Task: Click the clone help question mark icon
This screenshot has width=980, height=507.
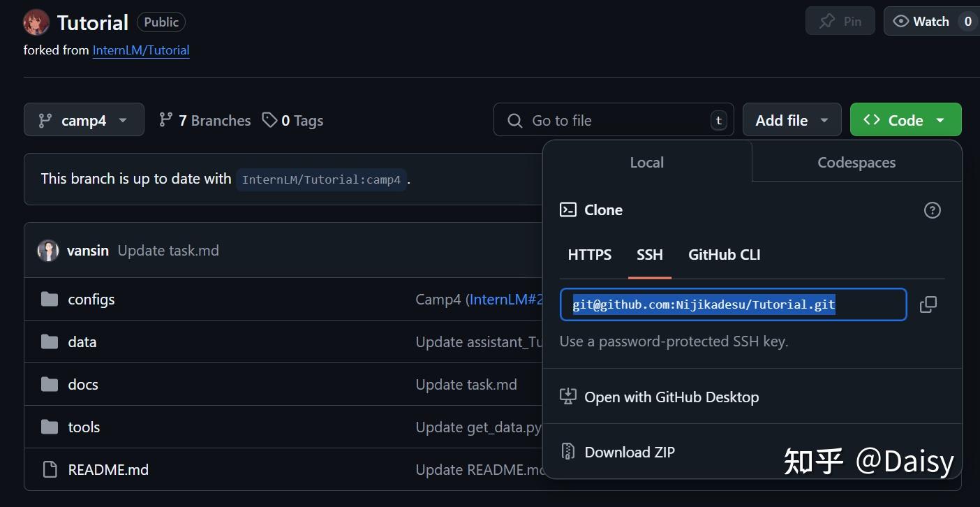Action: pos(932,210)
